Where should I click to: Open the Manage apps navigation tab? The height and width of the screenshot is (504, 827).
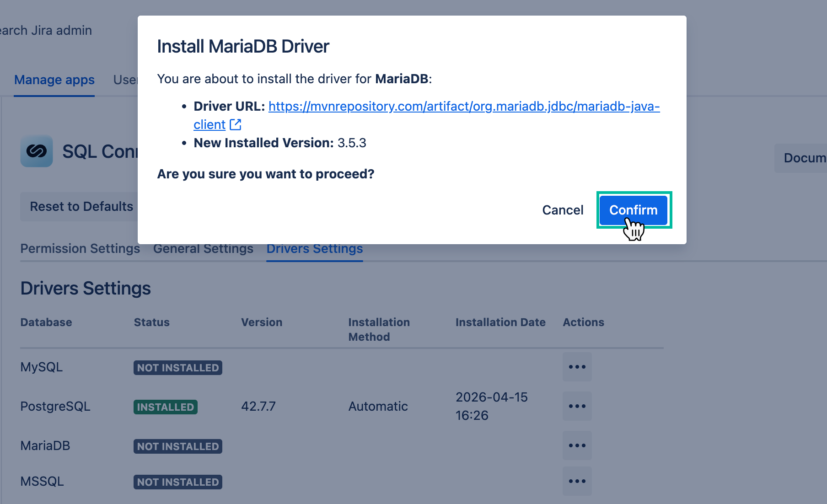pyautogui.click(x=54, y=80)
